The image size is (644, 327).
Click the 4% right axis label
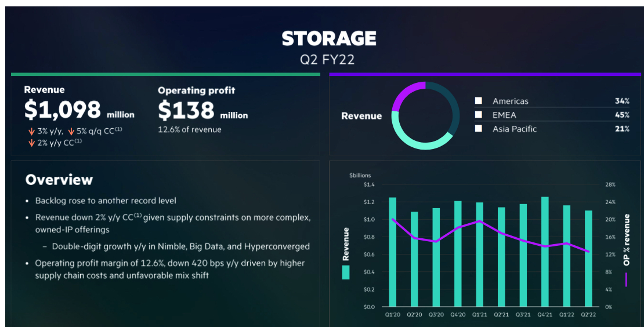[x=609, y=289]
